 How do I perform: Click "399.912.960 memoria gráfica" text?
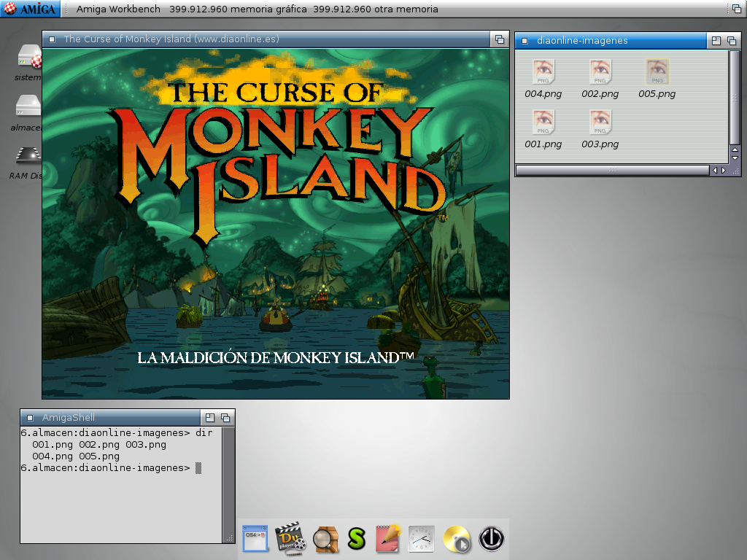click(239, 9)
